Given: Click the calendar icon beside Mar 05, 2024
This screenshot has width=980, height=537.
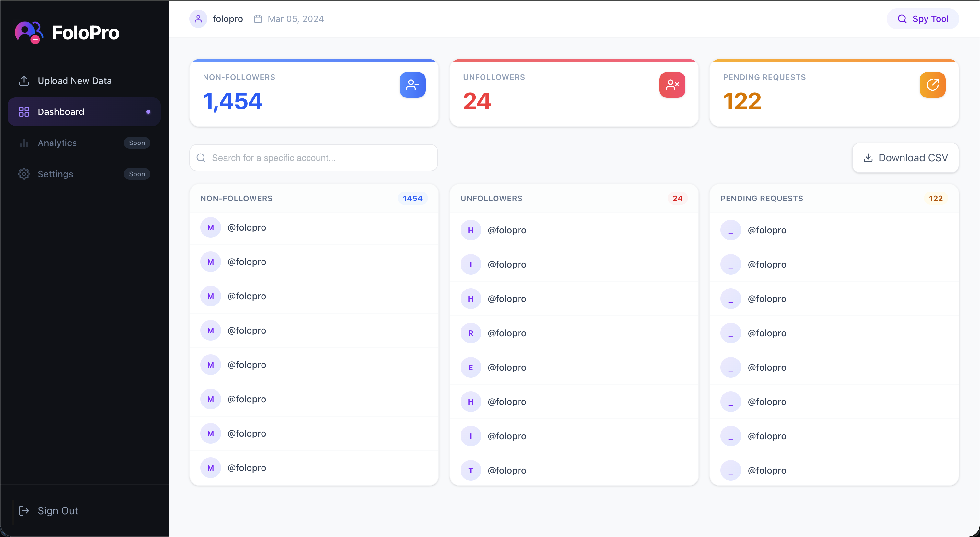Looking at the screenshot, I should click(258, 19).
